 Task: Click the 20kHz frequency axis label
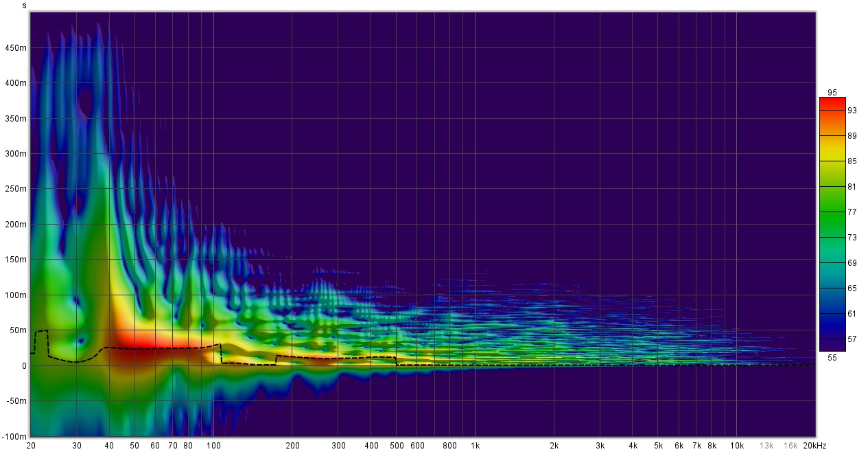point(814,446)
